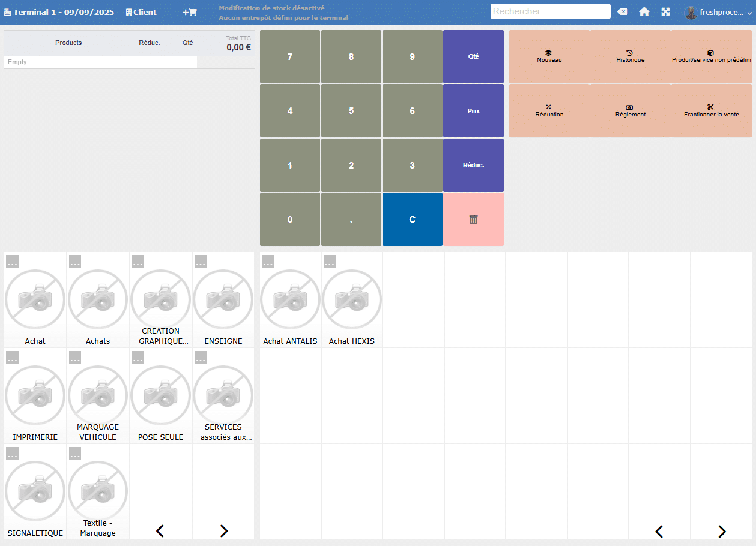756x546 pixels.
Task: Click the Rechercher search field
Action: pyautogui.click(x=550, y=11)
